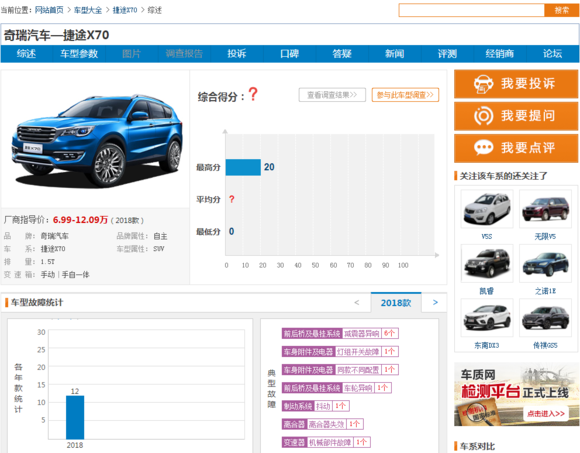Click the 最高分 blue bar

coord(243,167)
